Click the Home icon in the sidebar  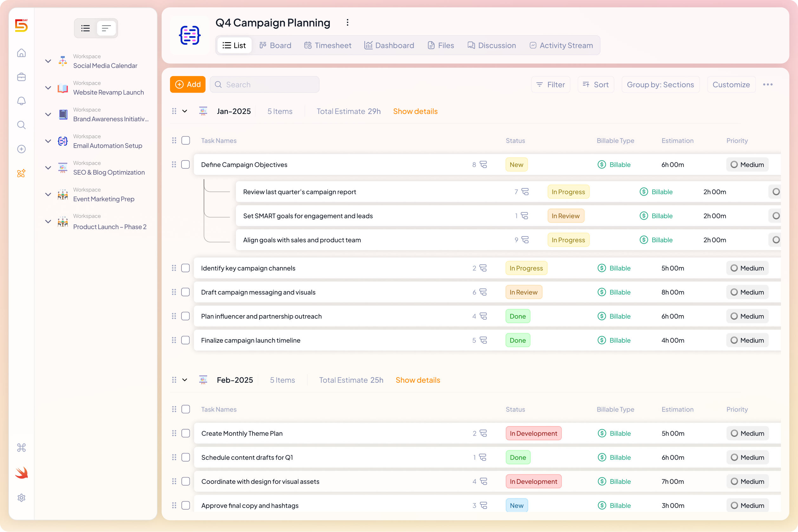point(21,53)
